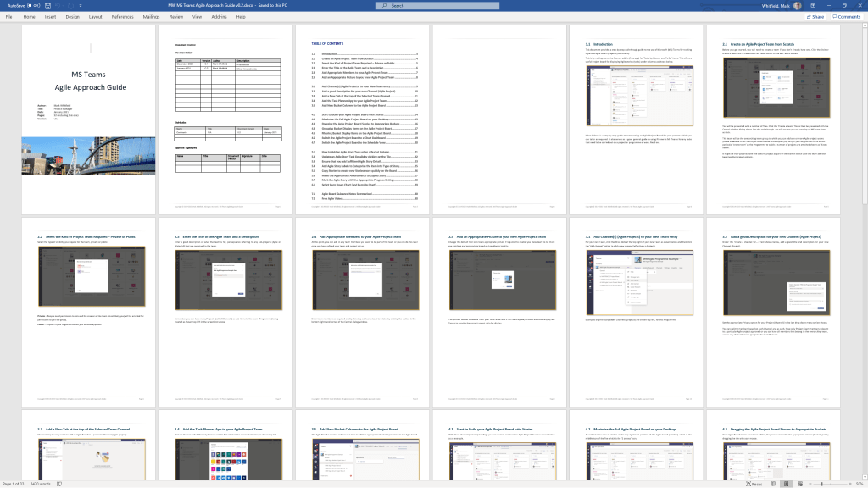The height and width of the screenshot is (488, 868).
Task: Zoom out using the minus control
Action: click(x=810, y=483)
